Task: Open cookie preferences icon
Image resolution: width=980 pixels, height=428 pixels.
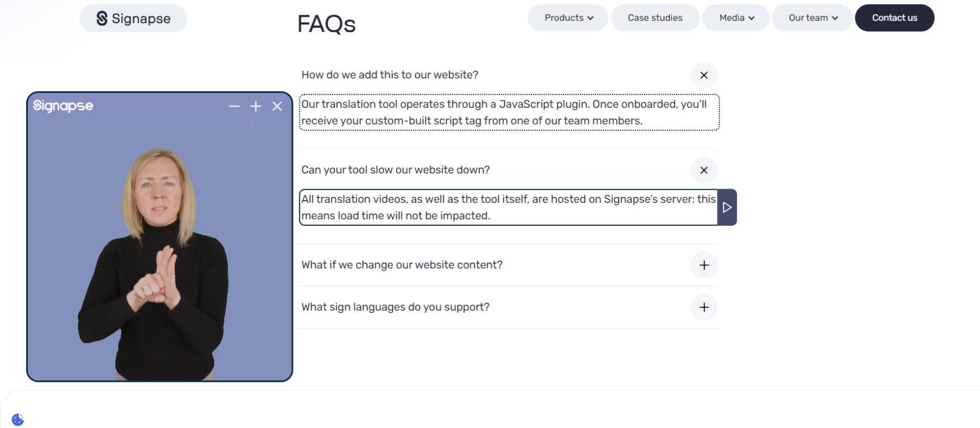Action: (x=18, y=419)
